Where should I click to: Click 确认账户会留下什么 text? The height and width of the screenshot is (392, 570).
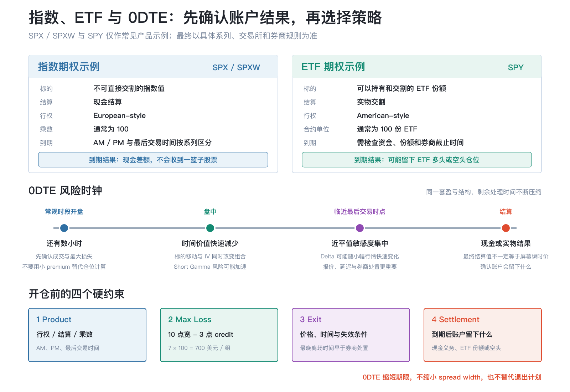coord(506,267)
